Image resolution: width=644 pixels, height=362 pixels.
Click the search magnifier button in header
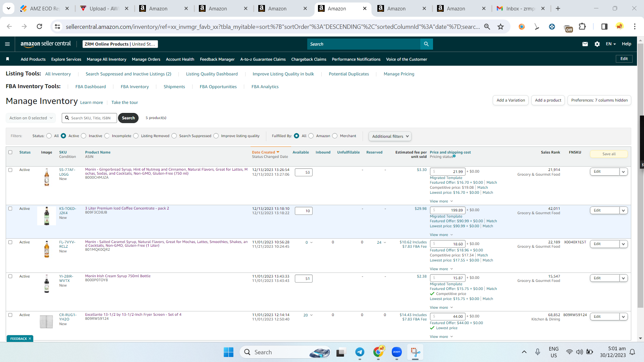pyautogui.click(x=426, y=44)
